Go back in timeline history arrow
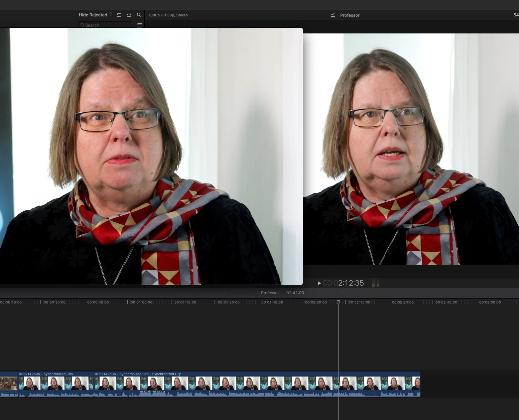 coord(225,293)
